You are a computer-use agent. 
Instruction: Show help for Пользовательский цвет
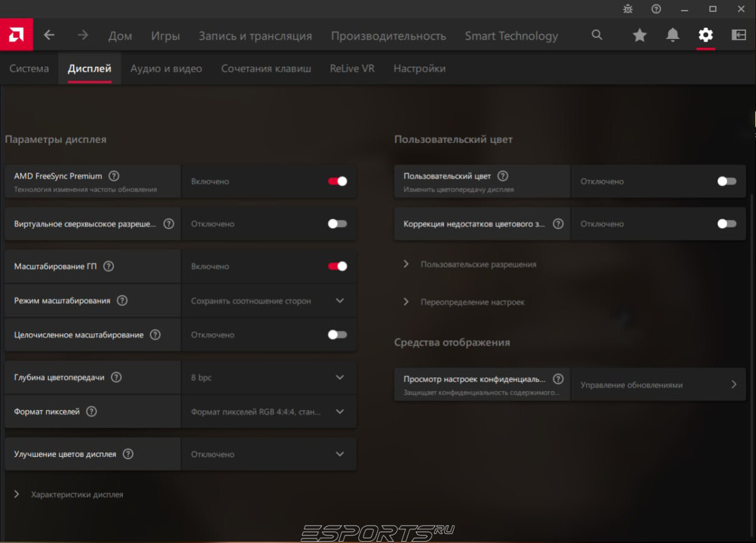point(503,176)
